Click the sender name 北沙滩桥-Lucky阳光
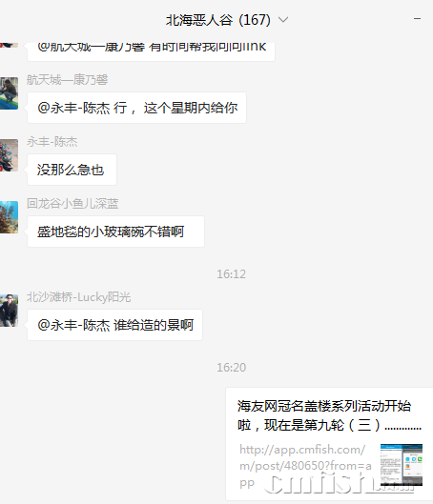 coord(79,297)
